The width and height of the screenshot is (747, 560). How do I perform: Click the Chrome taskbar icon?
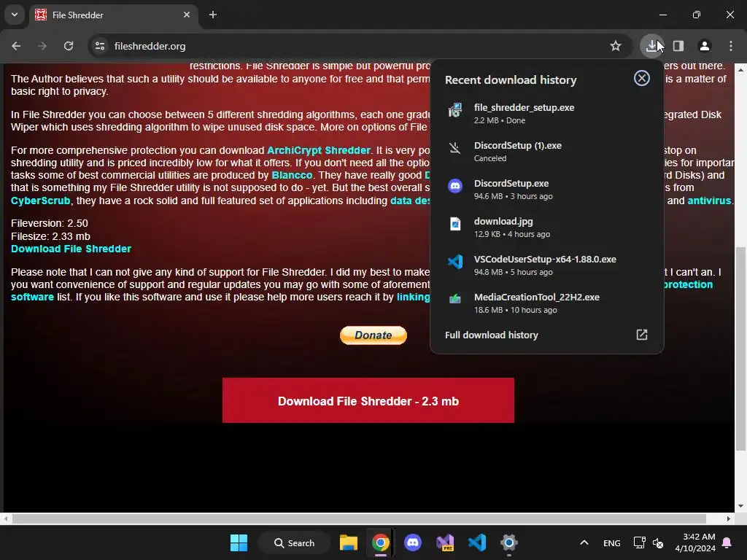pos(381,542)
